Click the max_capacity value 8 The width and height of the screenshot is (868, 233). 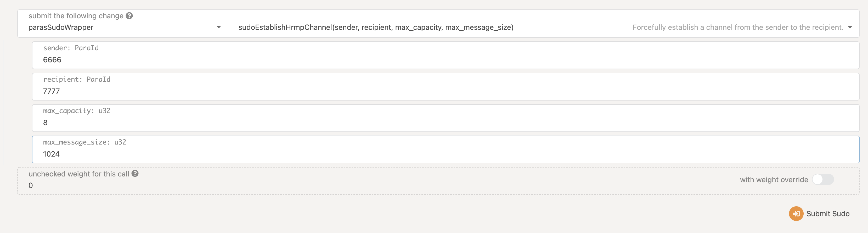point(46,123)
